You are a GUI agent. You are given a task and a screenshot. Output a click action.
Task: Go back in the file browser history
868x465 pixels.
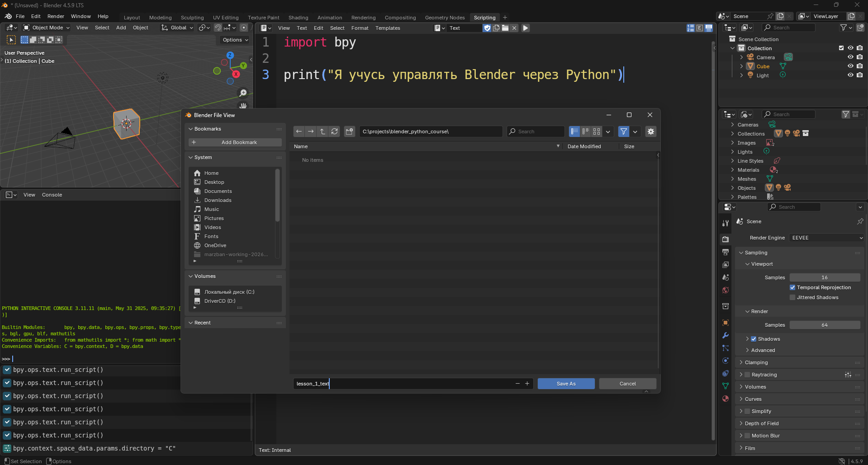299,132
